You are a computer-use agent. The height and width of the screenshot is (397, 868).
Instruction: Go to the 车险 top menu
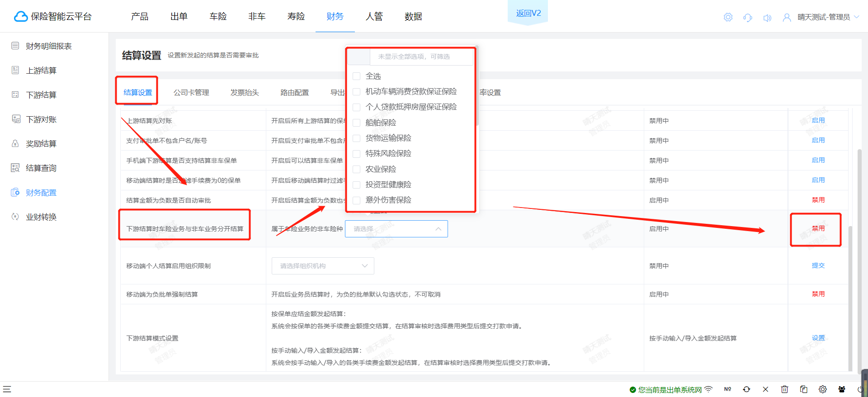218,16
